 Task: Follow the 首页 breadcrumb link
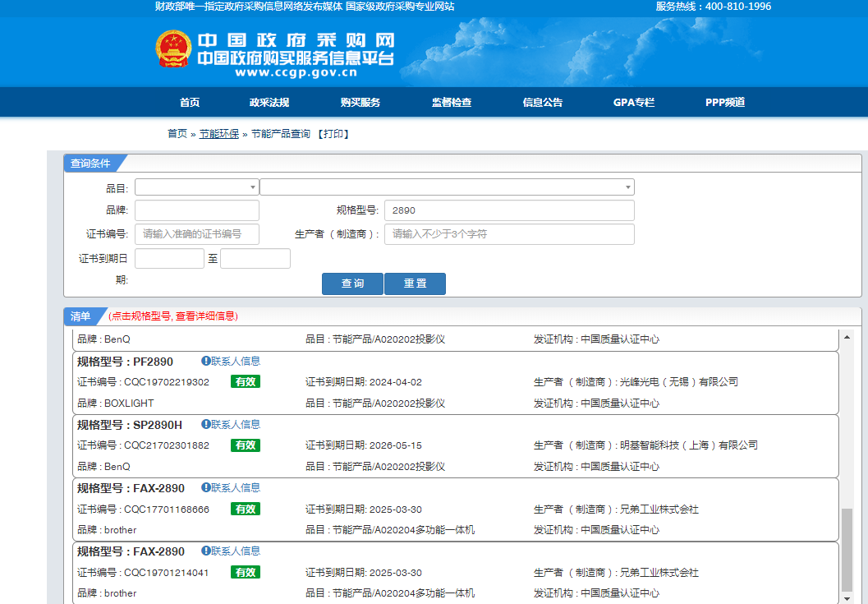click(177, 134)
